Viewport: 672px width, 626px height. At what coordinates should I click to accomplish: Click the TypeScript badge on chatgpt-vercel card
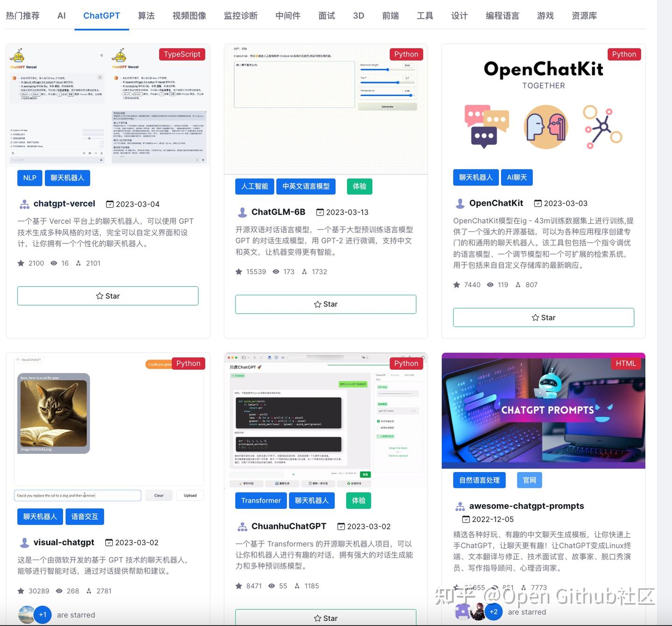point(182,54)
